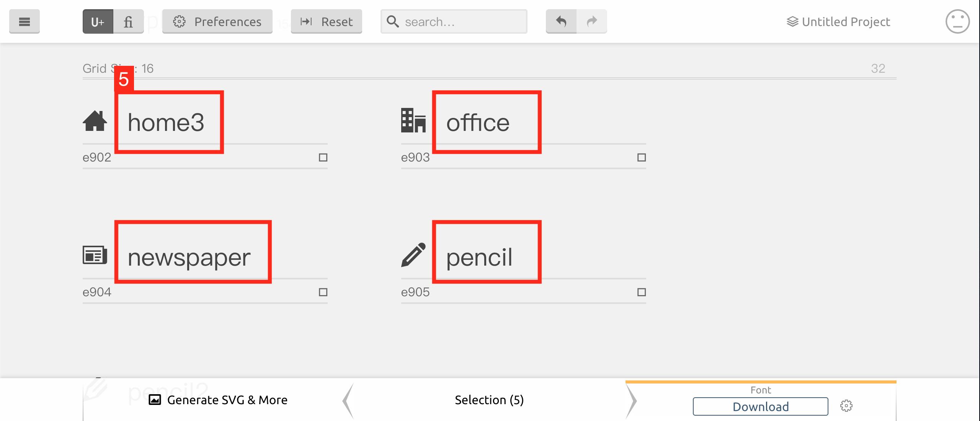Select the newspaper icon glyph
The width and height of the screenshot is (980, 421).
95,255
